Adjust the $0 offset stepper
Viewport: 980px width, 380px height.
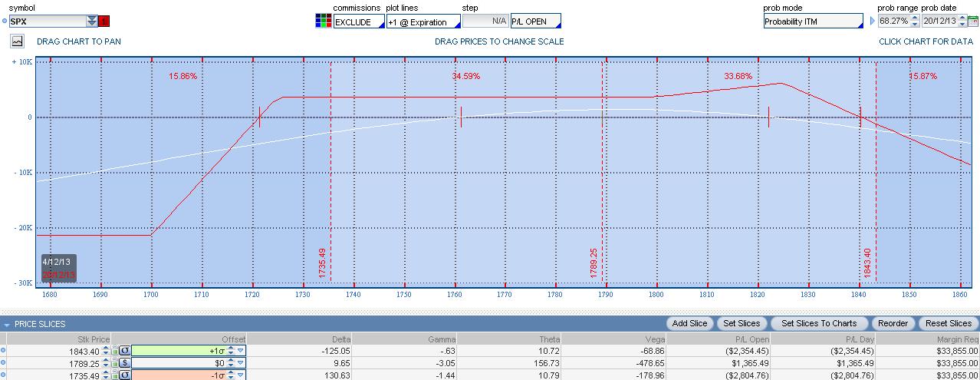pyautogui.click(x=231, y=362)
